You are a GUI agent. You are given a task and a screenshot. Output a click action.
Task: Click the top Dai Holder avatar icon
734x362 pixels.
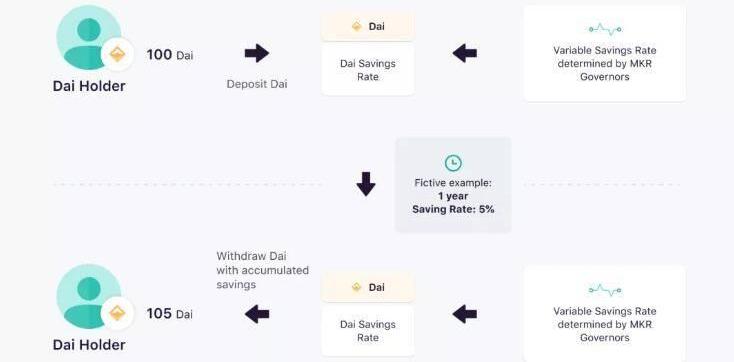point(88,37)
